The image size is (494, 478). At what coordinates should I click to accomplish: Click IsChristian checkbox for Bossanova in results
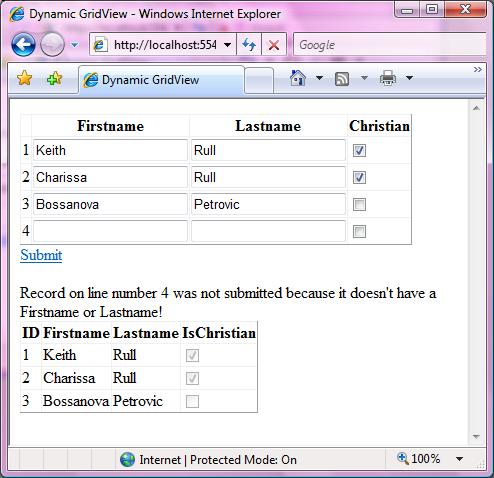192,401
